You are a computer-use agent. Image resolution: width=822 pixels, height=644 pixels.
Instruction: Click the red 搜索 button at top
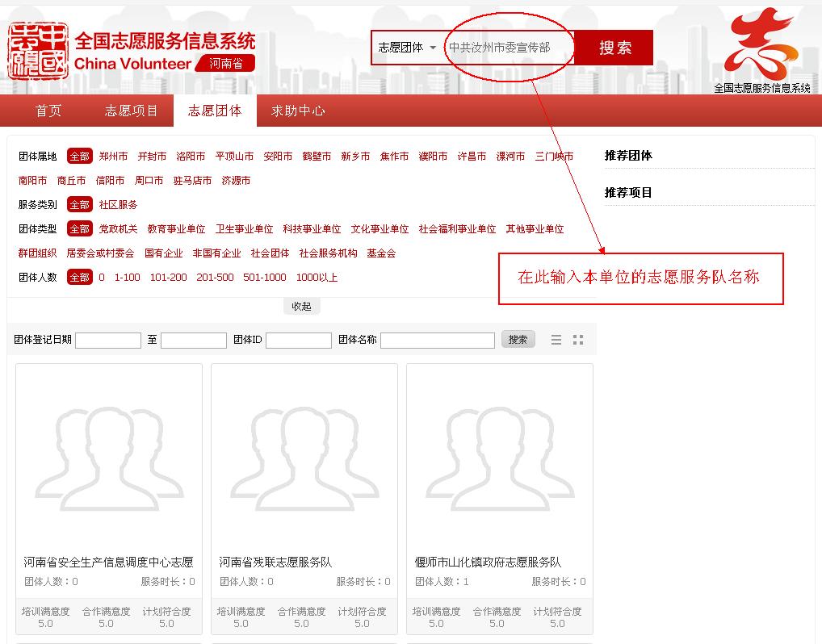[x=614, y=48]
